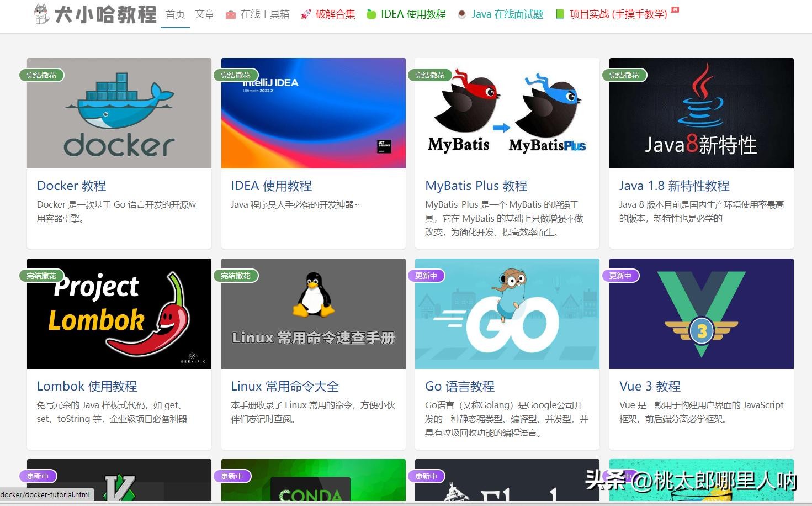Image resolution: width=812 pixels, height=506 pixels.
Task: Open the Project Lombok cover thumbnail
Action: [x=119, y=314]
